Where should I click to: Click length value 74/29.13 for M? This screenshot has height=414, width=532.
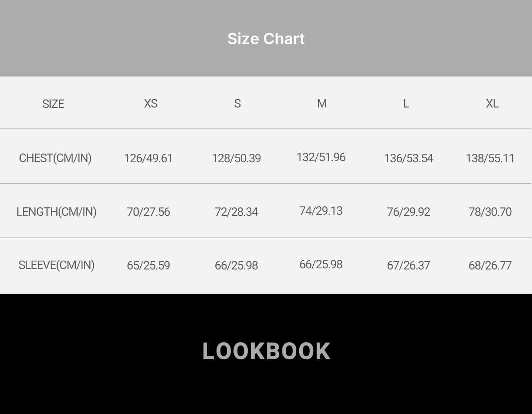pos(321,211)
